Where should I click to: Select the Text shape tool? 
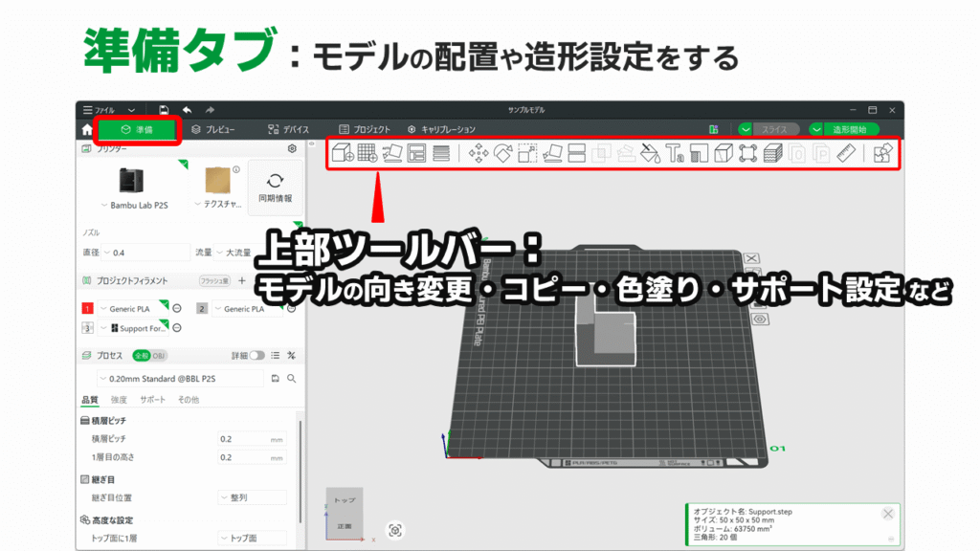[675, 153]
